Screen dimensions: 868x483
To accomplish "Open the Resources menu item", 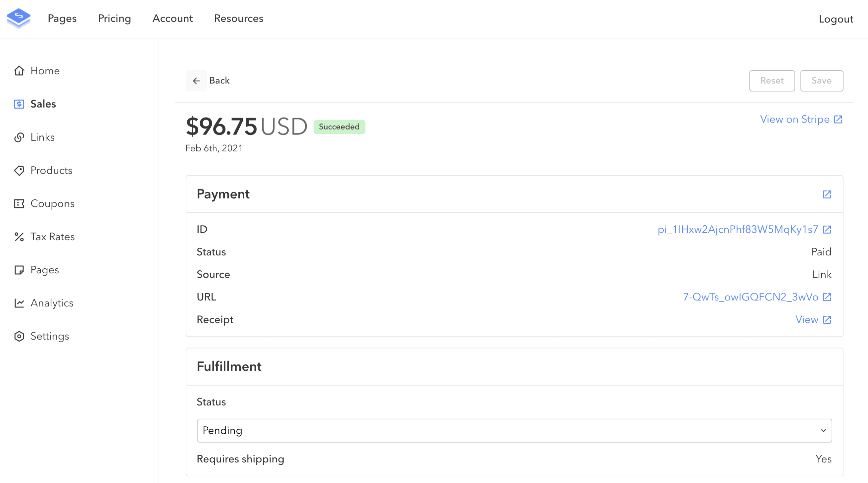I will pyautogui.click(x=239, y=19).
